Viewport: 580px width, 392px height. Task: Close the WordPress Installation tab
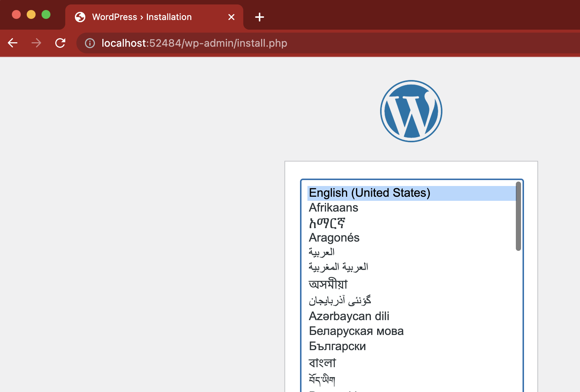(x=231, y=17)
